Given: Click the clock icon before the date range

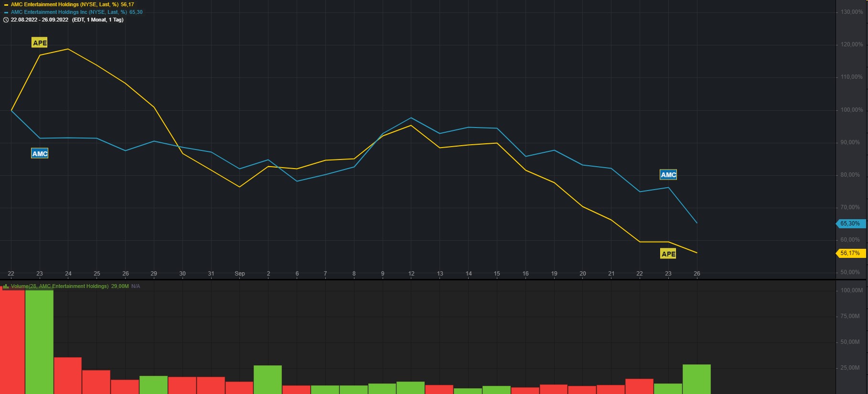Looking at the screenshot, I should click(x=6, y=20).
